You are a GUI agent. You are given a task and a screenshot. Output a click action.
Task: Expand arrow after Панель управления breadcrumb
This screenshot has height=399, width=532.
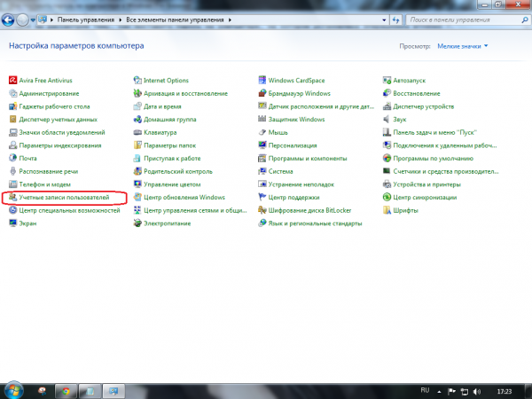[x=120, y=20]
